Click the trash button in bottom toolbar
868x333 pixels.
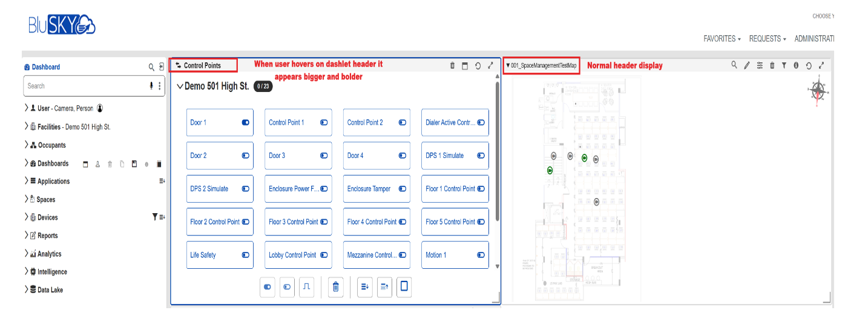coord(336,287)
